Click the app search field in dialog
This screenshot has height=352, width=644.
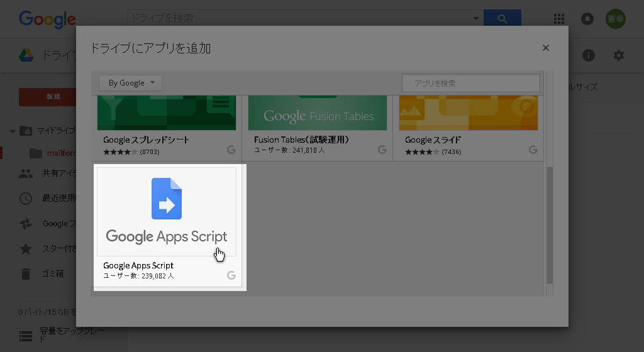[470, 83]
